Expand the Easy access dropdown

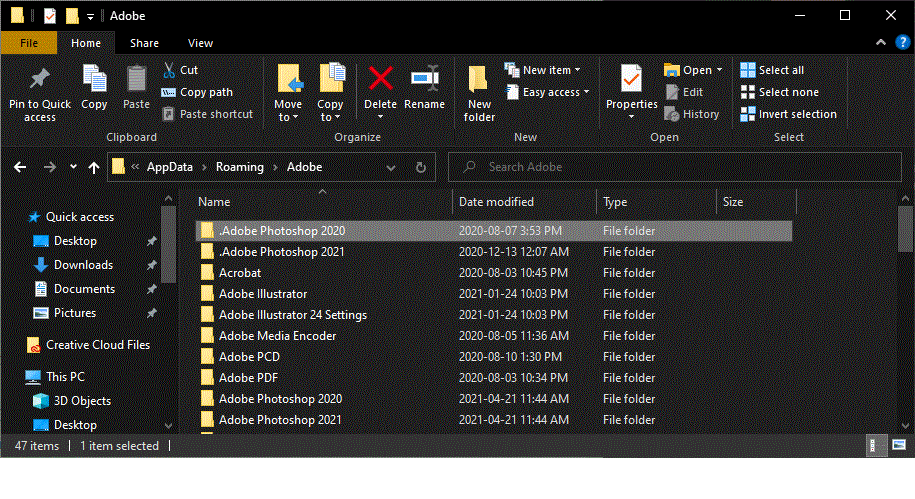547,92
